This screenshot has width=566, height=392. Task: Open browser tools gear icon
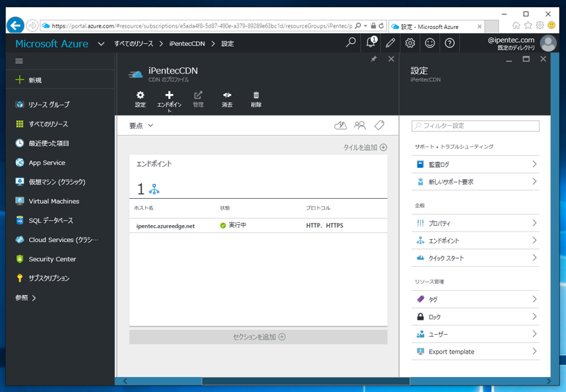[540, 25]
